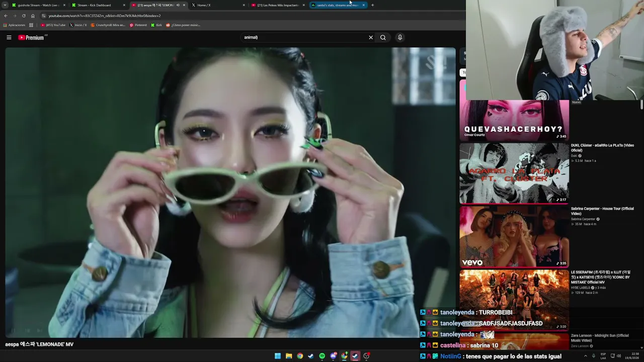This screenshot has height=362, width=644.
Task: Switch to the santxi's stats tab
Action: (x=338, y=5)
